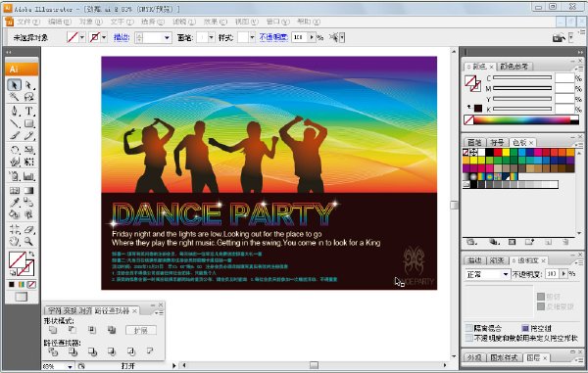The image size is (588, 373).
Task: Select the Column Graph tool
Action: click(x=28, y=176)
